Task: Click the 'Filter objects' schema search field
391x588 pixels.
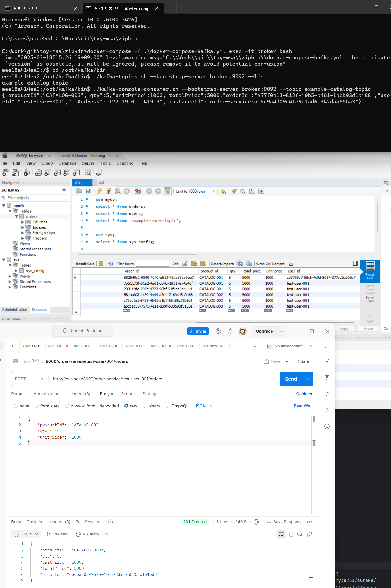Action: point(37,198)
